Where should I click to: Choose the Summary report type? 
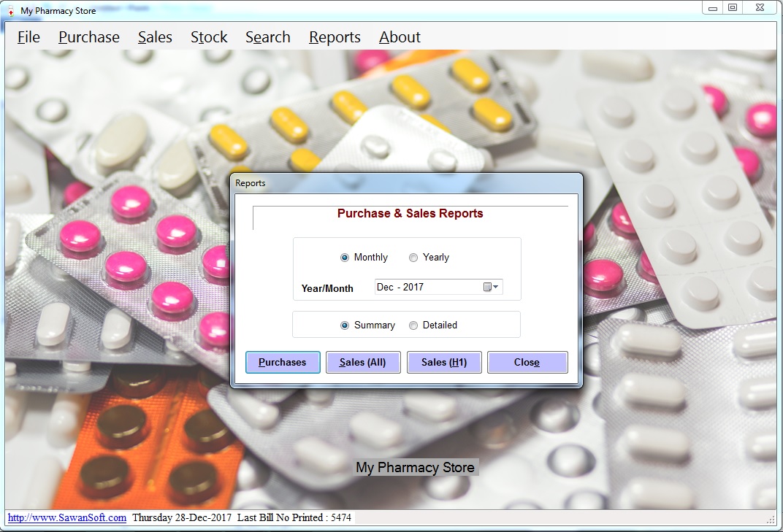pyautogui.click(x=345, y=325)
